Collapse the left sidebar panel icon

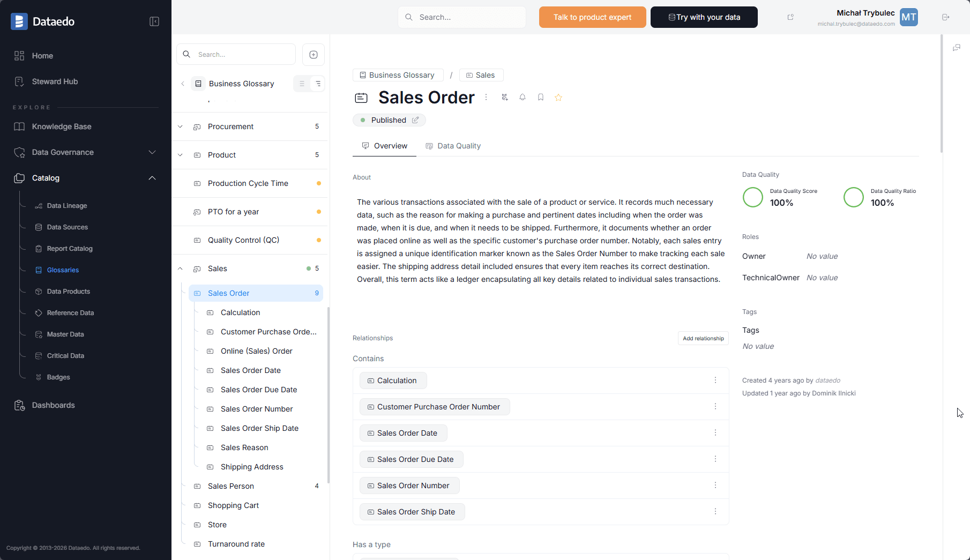(154, 21)
